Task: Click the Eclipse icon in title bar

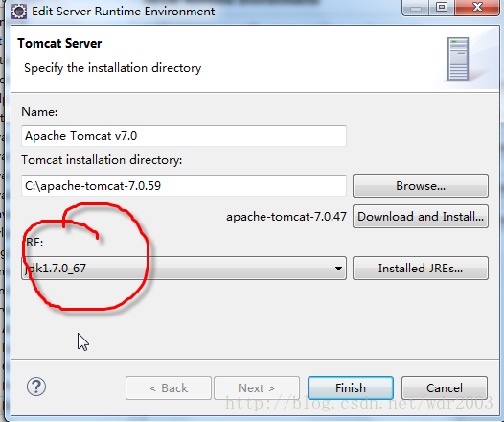Action: pyautogui.click(x=19, y=12)
